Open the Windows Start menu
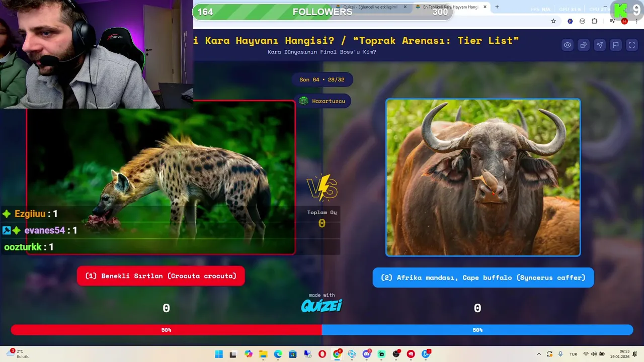Viewport: 644px width, 362px height. (219, 354)
